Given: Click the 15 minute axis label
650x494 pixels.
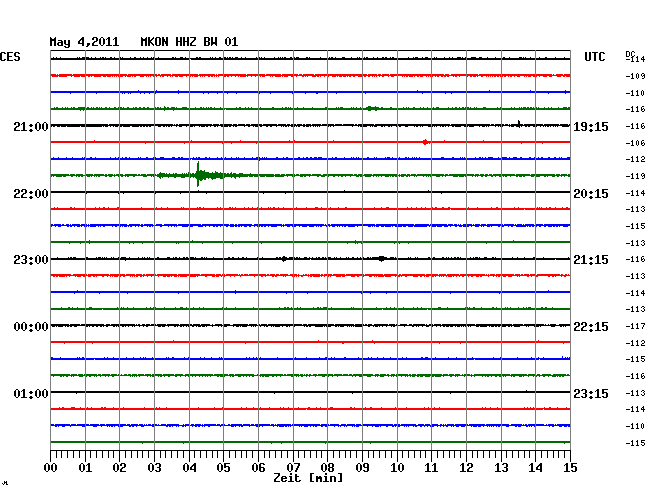Looking at the screenshot, I should [570, 468].
